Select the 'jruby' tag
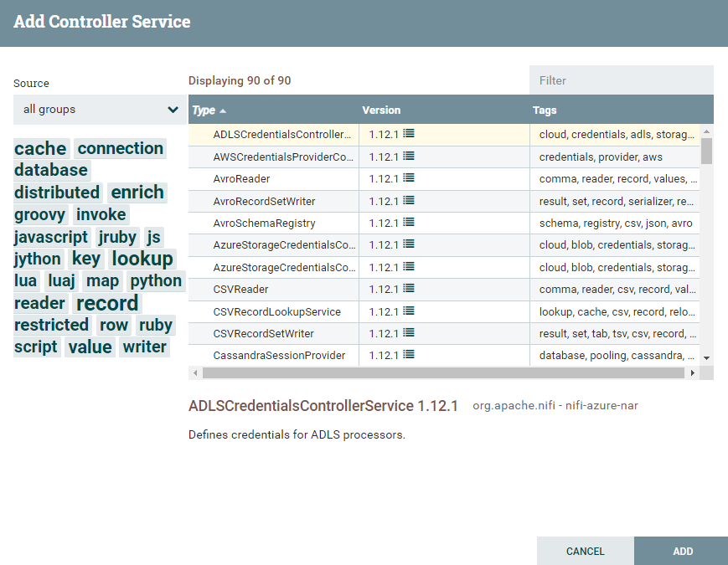 click(x=117, y=237)
